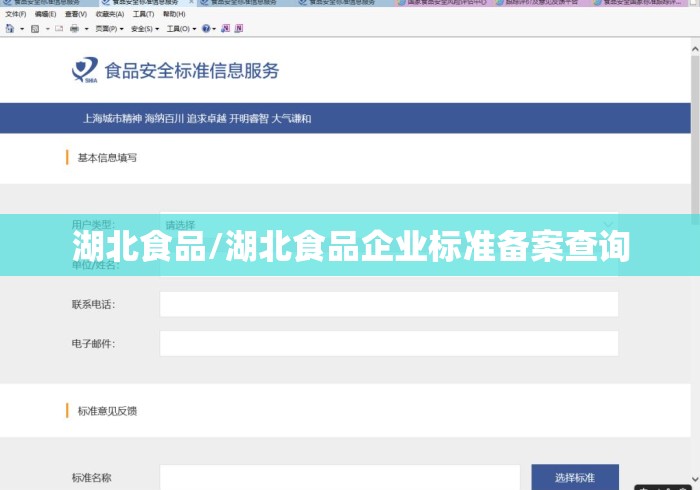Image resolution: width=700 pixels, height=490 pixels.
Task: Open the 安全(S) safety dropdown
Action: click(145, 29)
